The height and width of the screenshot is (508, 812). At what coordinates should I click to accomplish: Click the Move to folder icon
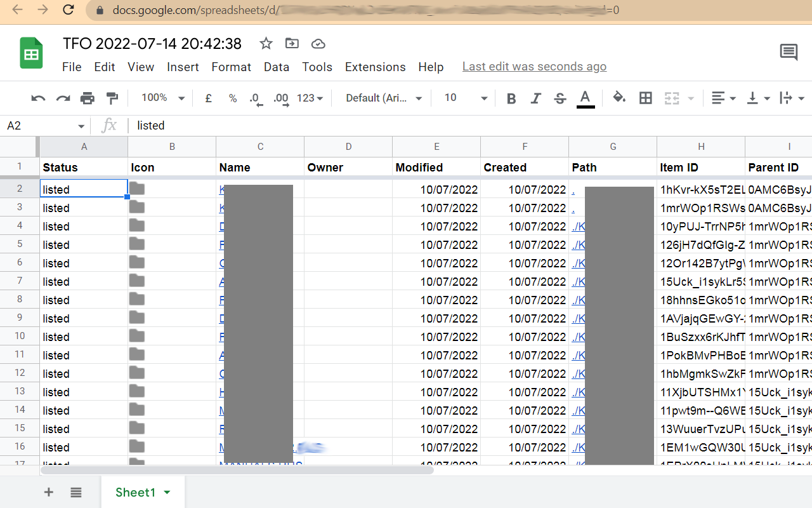pyautogui.click(x=292, y=43)
